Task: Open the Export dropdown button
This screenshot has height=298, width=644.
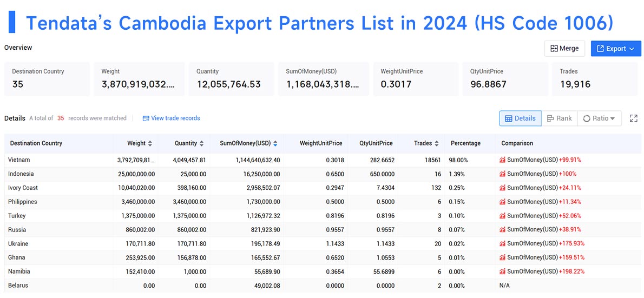Action: click(x=616, y=49)
